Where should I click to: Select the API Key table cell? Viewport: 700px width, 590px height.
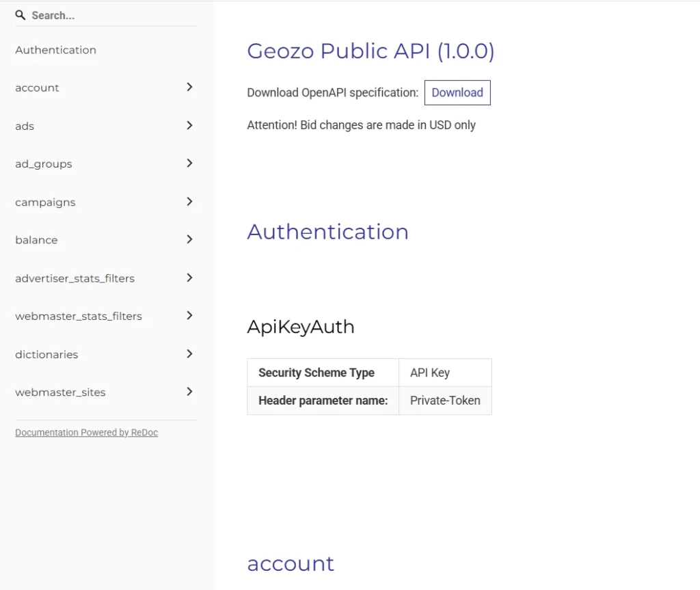445,373
